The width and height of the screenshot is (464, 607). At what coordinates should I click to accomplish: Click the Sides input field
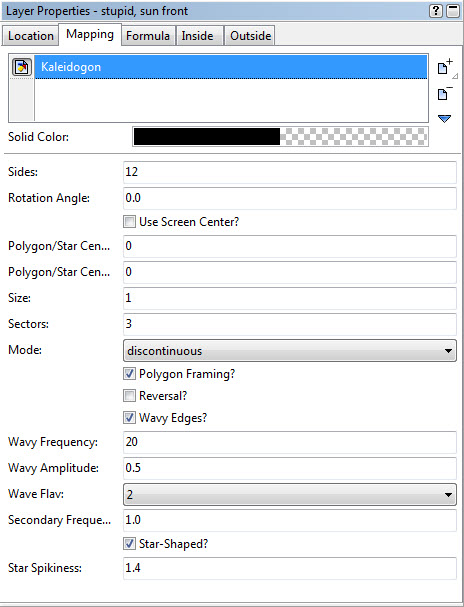(x=290, y=172)
